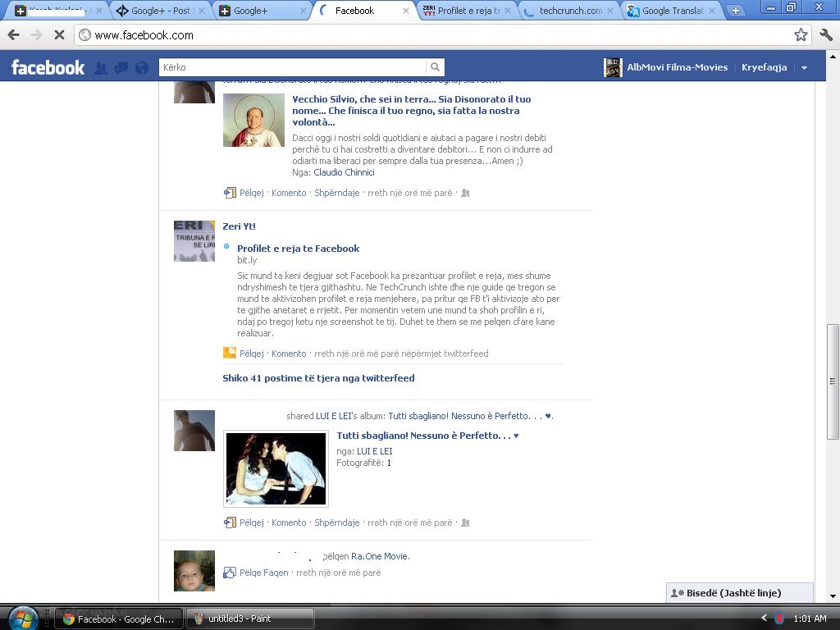
Task: Select the active Facebook tab
Action: [365, 11]
